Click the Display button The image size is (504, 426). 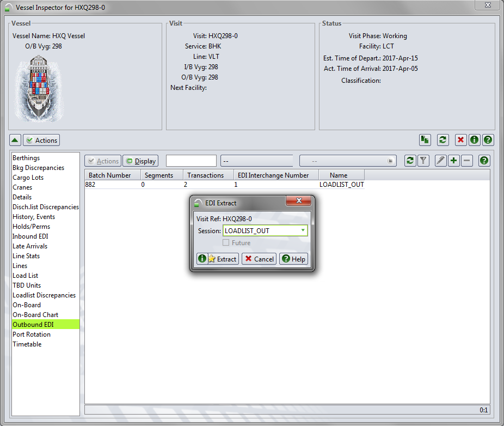[x=140, y=161]
